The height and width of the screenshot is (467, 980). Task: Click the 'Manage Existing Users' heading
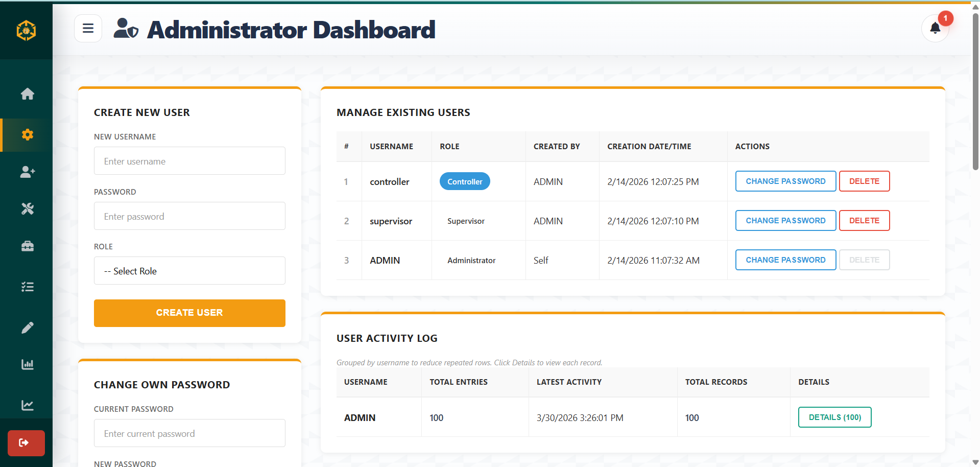pyautogui.click(x=403, y=112)
